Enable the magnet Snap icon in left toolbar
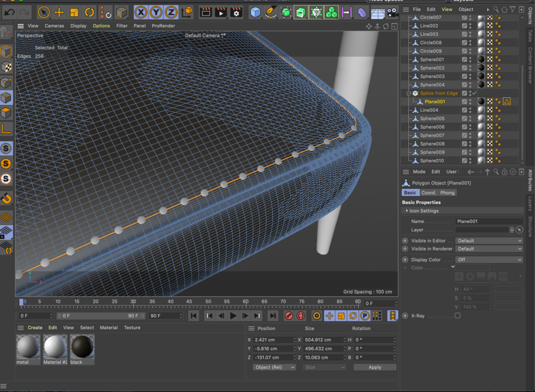 coord(6,199)
